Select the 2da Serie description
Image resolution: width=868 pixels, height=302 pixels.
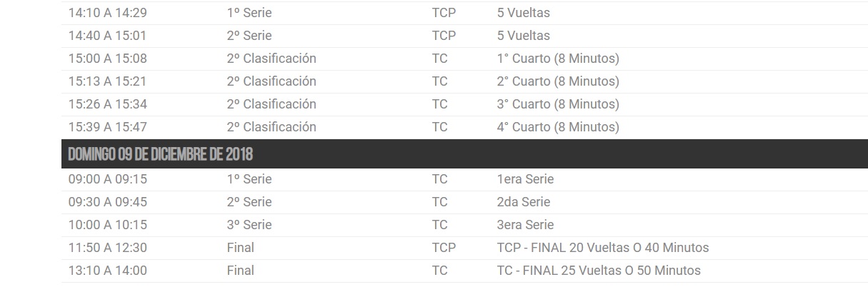click(x=524, y=202)
